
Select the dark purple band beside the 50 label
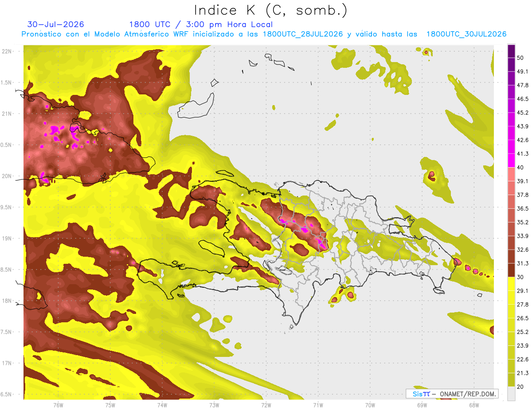[511, 51]
